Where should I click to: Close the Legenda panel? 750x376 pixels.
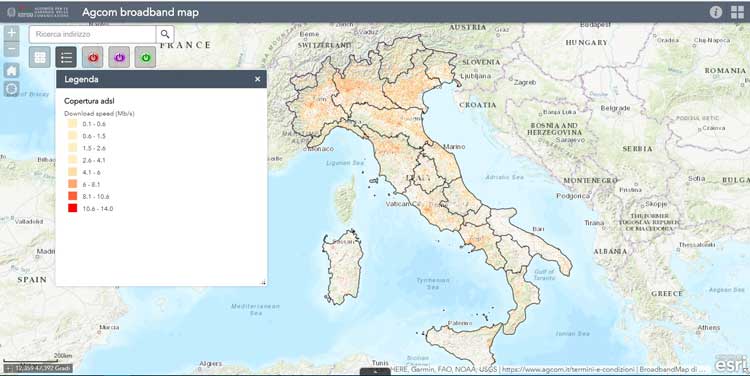257,79
